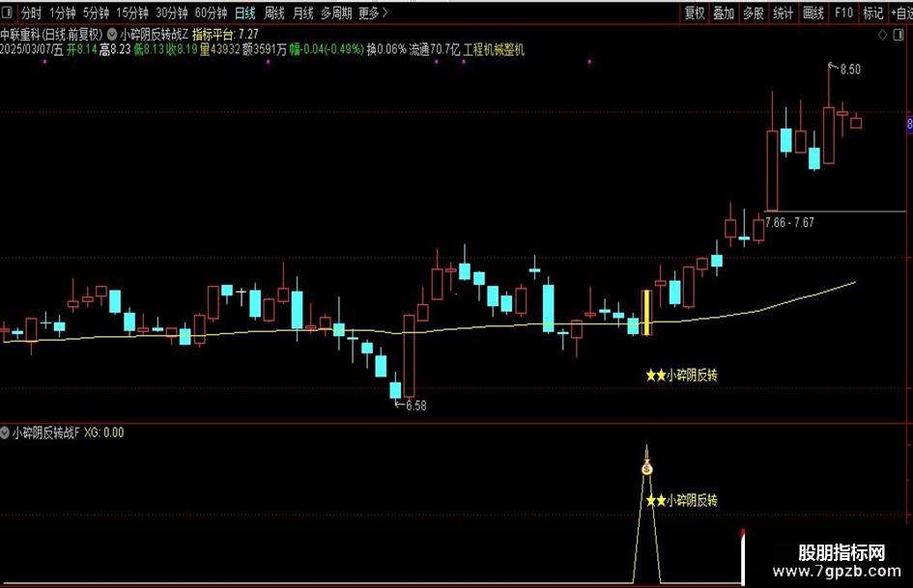The width and height of the screenshot is (913, 588).
Task: Click the money bag signal icon
Action: (x=647, y=467)
